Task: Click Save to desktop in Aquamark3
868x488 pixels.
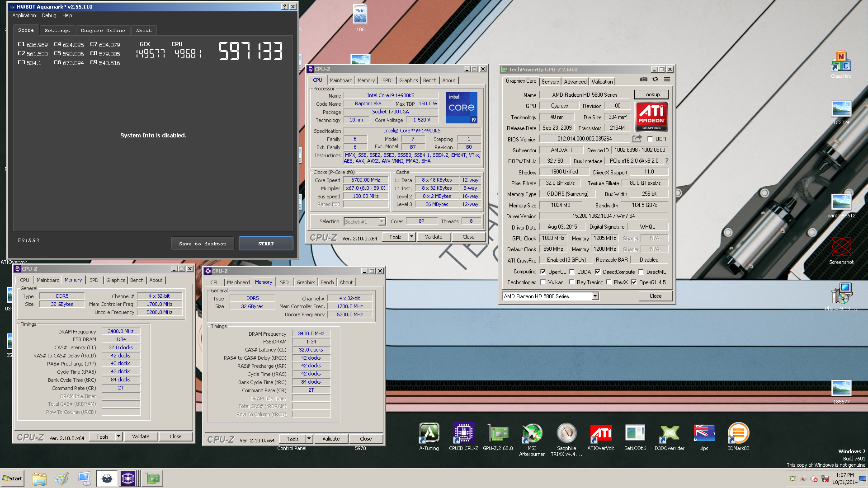Action: tap(203, 244)
